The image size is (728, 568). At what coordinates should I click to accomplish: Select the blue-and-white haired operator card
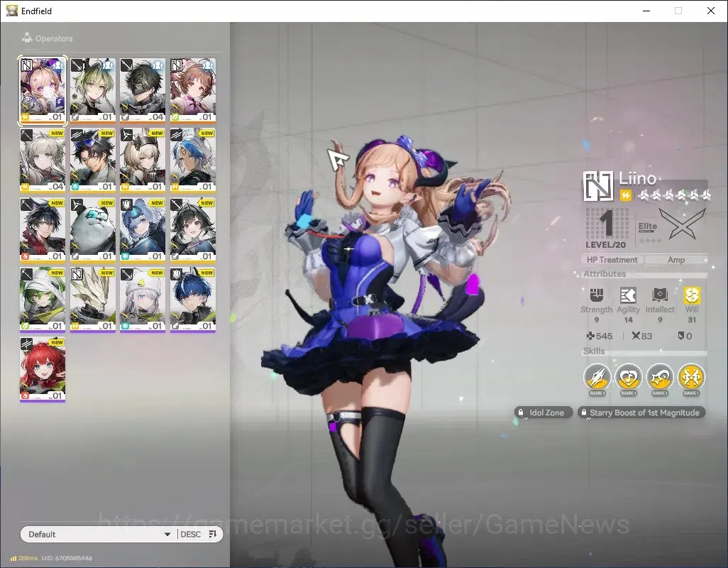pos(193,160)
